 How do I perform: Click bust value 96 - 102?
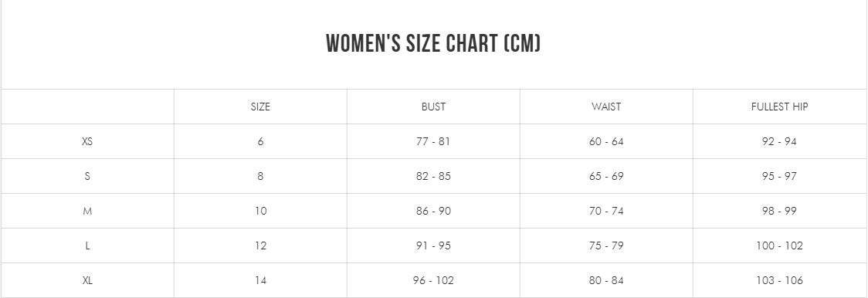coord(433,281)
